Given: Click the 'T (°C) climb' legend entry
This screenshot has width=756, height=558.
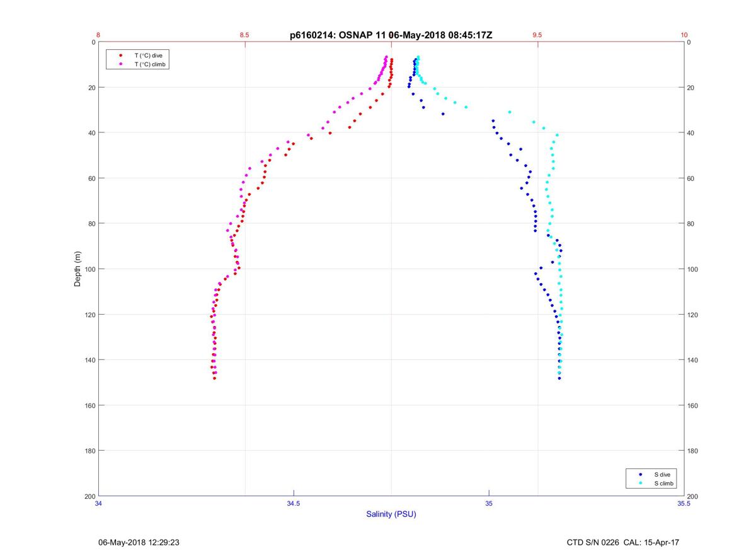Looking at the screenshot, I should [150, 64].
